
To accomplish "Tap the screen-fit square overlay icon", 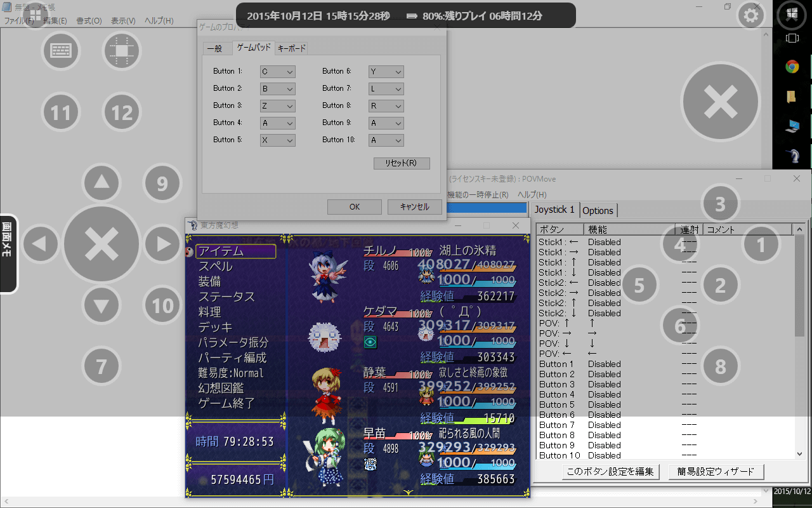I will pos(122,51).
